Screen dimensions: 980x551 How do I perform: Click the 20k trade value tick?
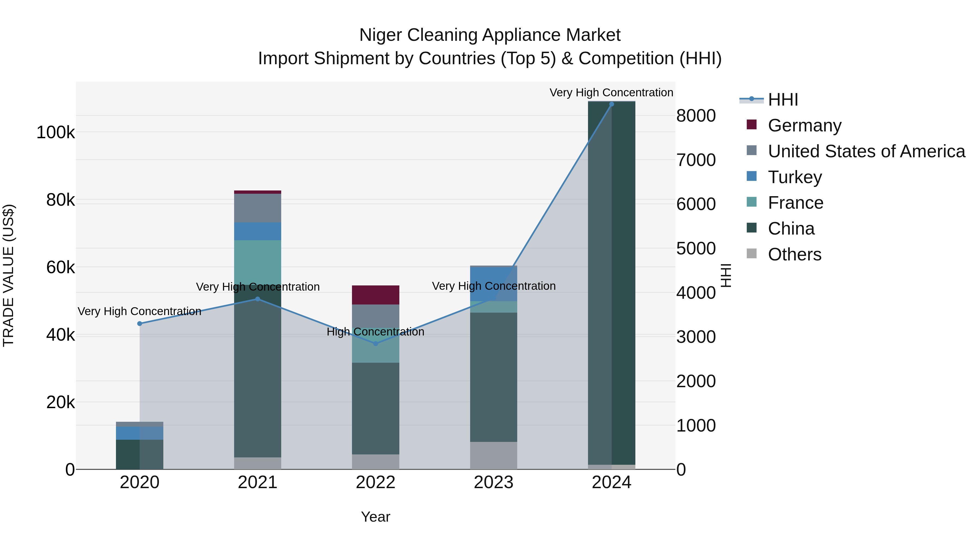pos(60,402)
